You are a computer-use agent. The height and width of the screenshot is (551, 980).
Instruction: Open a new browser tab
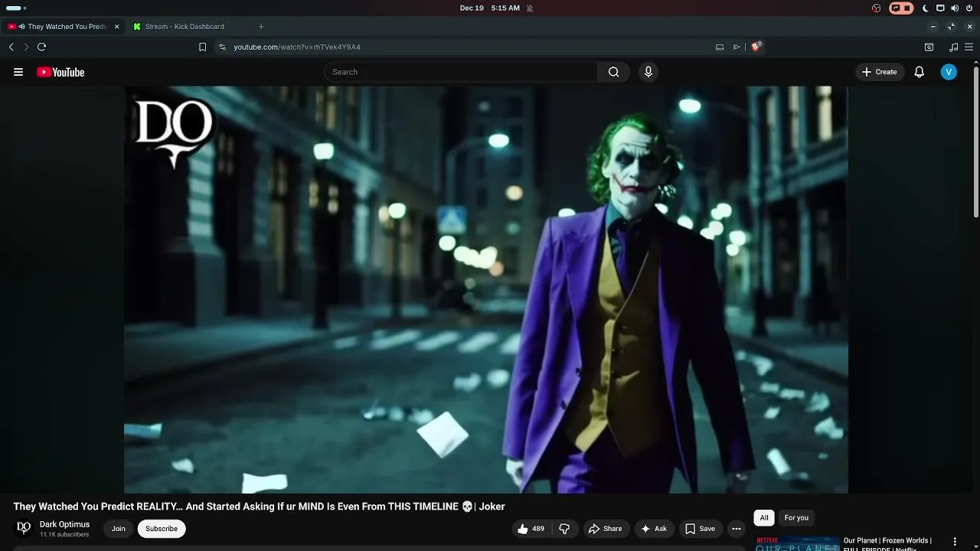click(261, 27)
